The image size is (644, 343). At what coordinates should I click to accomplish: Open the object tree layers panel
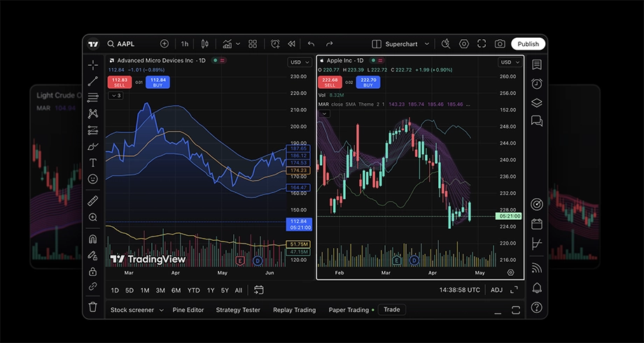(x=537, y=103)
